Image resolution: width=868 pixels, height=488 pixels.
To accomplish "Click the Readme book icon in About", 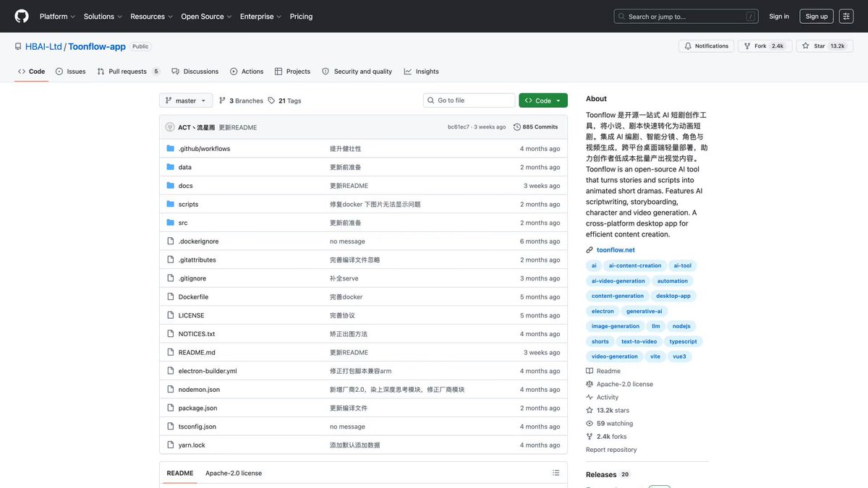I will tap(590, 371).
